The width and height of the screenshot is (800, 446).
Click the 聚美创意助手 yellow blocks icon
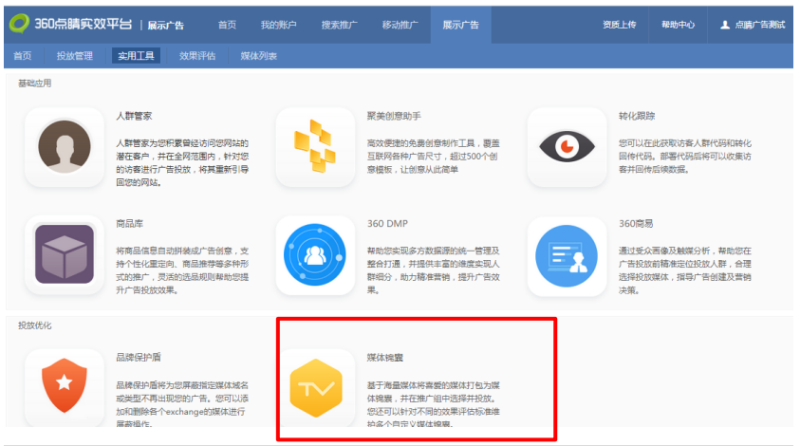point(315,147)
